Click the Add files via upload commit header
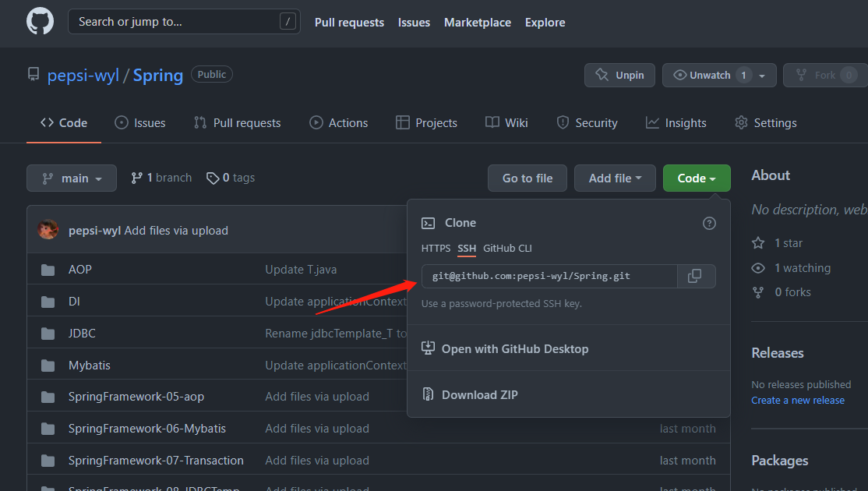 pyautogui.click(x=176, y=230)
